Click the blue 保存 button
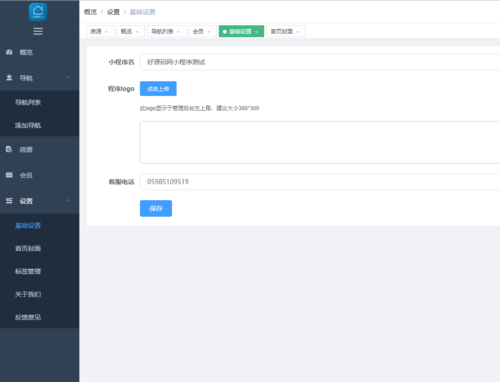Screen dimensions: 500x382 [x=156, y=208]
